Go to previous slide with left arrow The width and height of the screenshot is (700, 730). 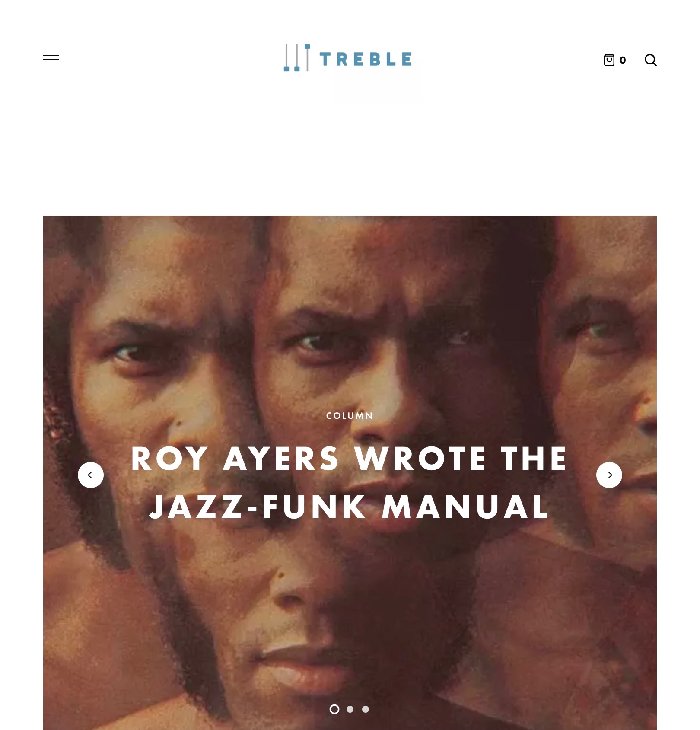pos(91,475)
